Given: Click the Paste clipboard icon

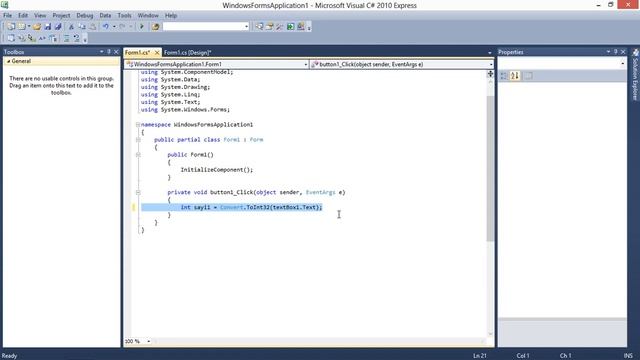Looking at the screenshot, I should [93, 27].
